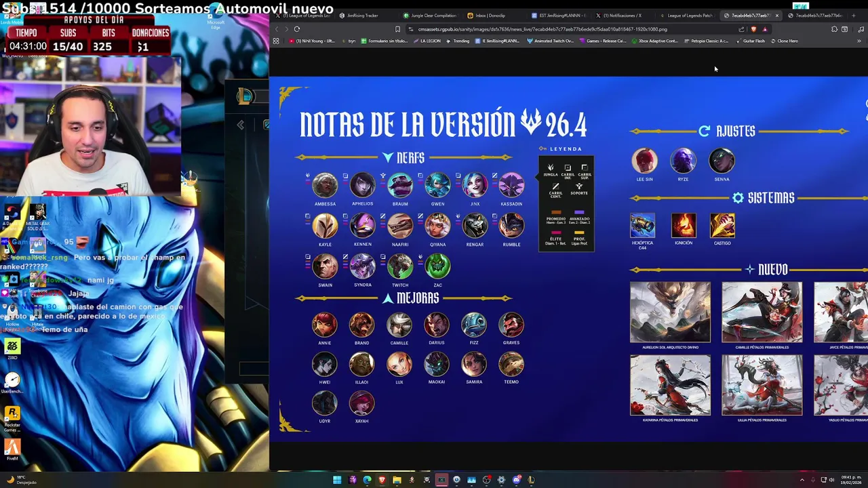
Task: Open the Katarina Pétalos Primaverales skin thumbnail
Action: pos(670,385)
